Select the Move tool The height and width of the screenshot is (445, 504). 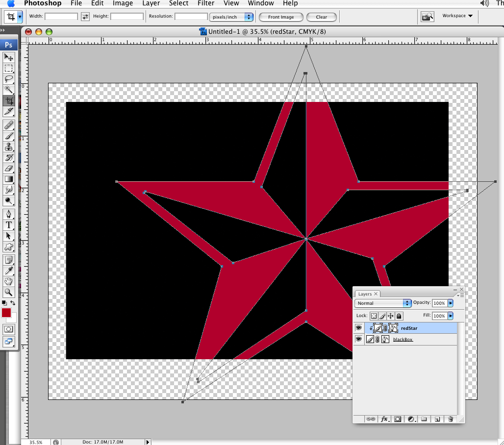click(8, 58)
